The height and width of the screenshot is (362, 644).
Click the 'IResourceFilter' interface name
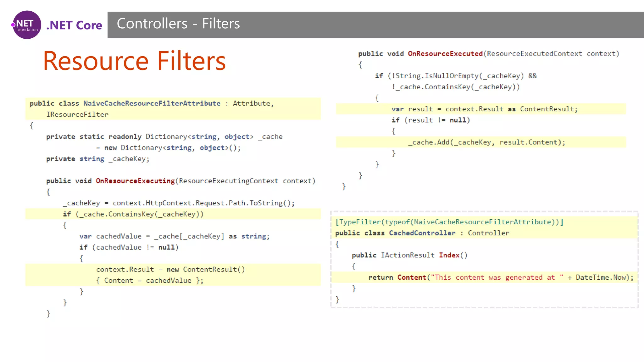(x=77, y=115)
